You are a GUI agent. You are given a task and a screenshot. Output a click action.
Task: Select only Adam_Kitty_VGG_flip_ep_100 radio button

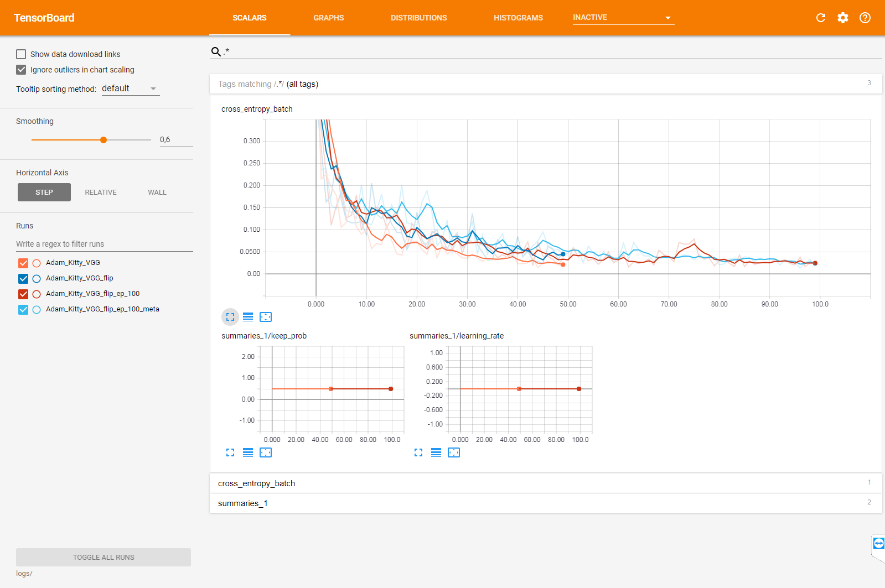pyautogui.click(x=37, y=294)
